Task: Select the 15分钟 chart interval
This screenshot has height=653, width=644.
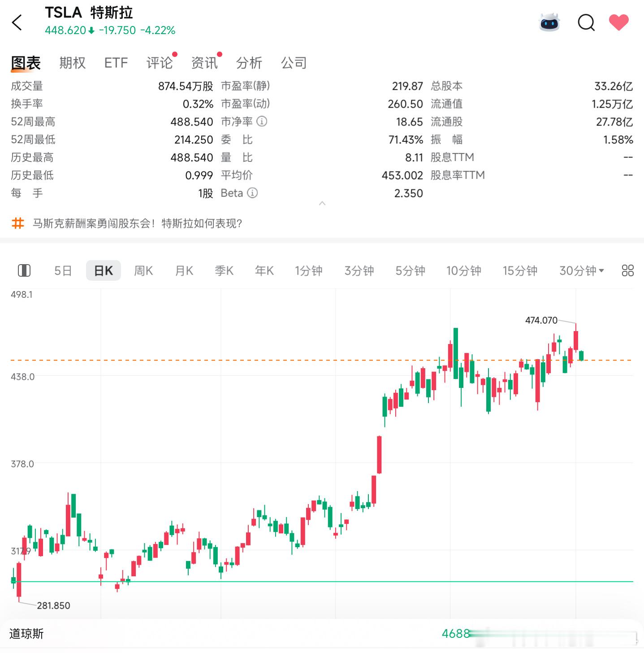Action: point(520,271)
